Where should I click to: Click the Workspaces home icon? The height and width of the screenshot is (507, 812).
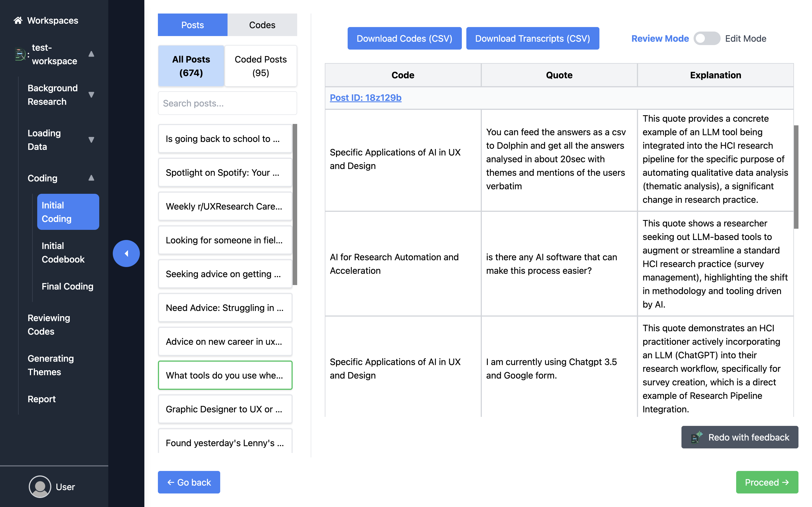18,21
